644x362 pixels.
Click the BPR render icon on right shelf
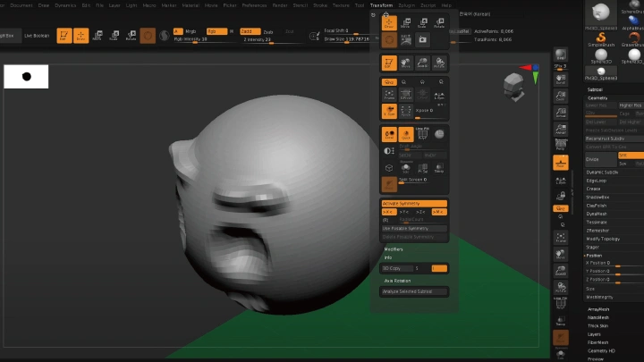[x=561, y=55]
